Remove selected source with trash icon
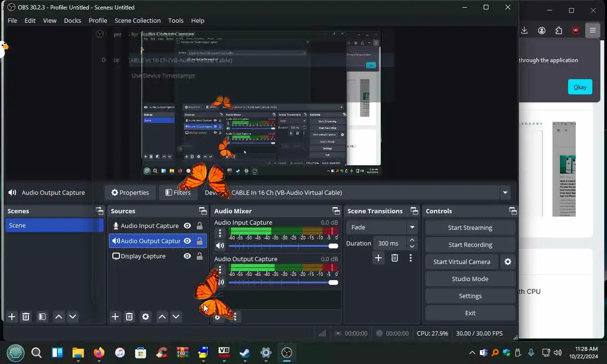This screenshot has height=364, width=607. (x=129, y=317)
